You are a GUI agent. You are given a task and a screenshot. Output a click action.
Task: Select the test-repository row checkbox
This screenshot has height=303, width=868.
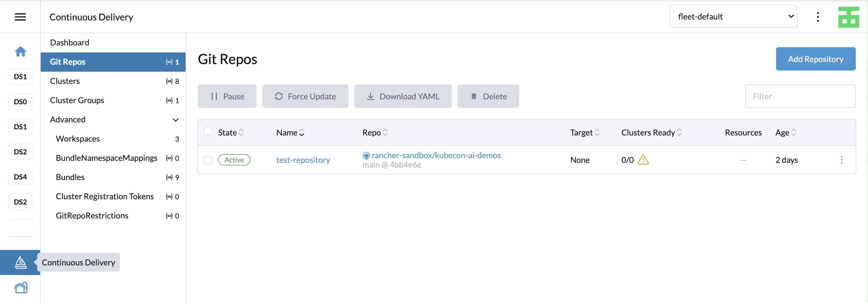pos(208,160)
